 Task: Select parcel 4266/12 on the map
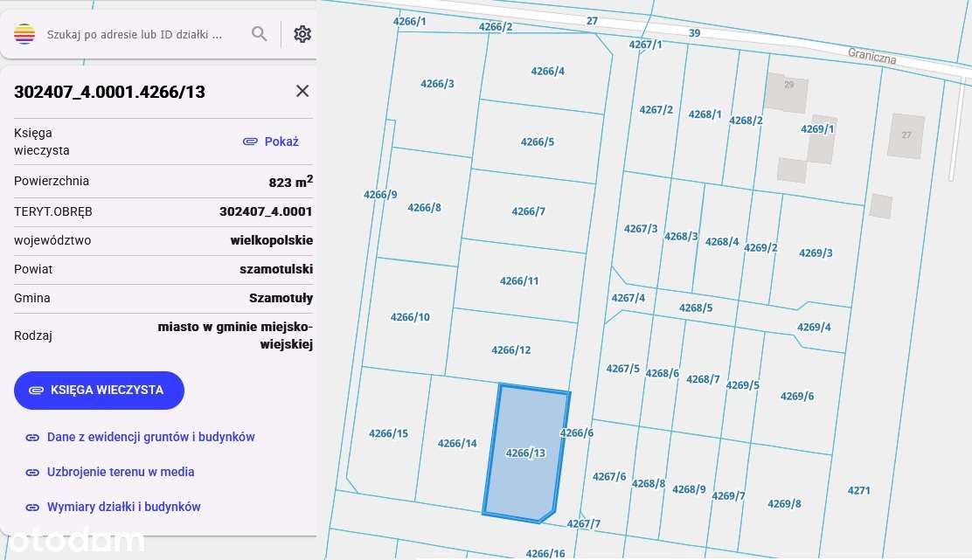pos(511,350)
